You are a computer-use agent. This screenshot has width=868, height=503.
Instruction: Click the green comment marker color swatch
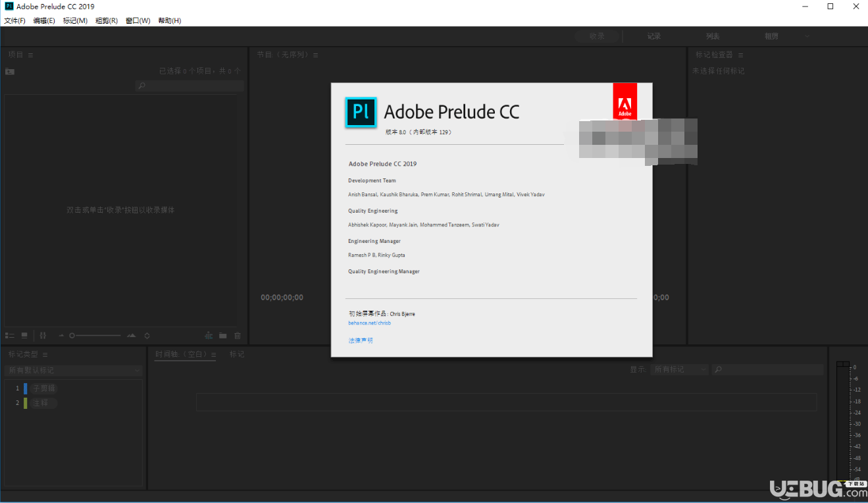tap(26, 403)
